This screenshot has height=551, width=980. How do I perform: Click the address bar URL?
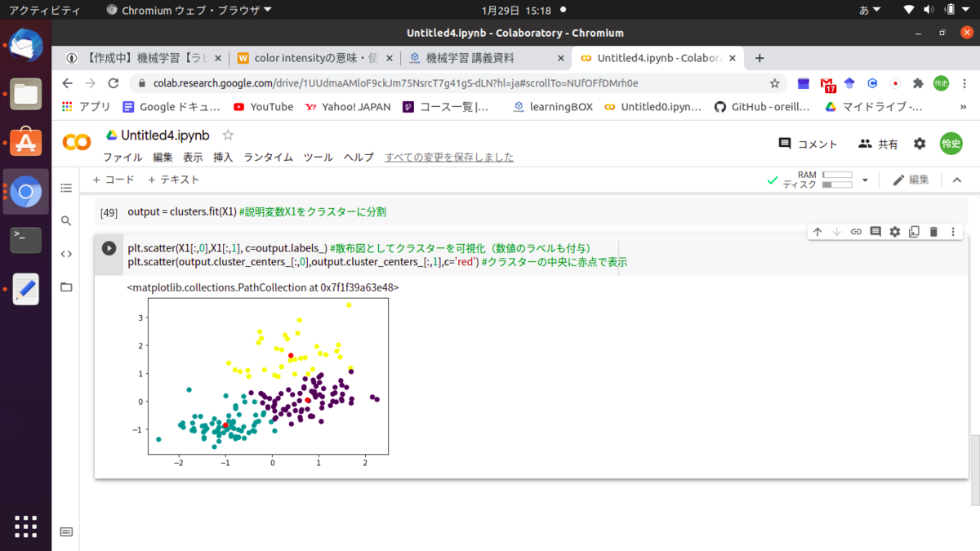point(395,83)
